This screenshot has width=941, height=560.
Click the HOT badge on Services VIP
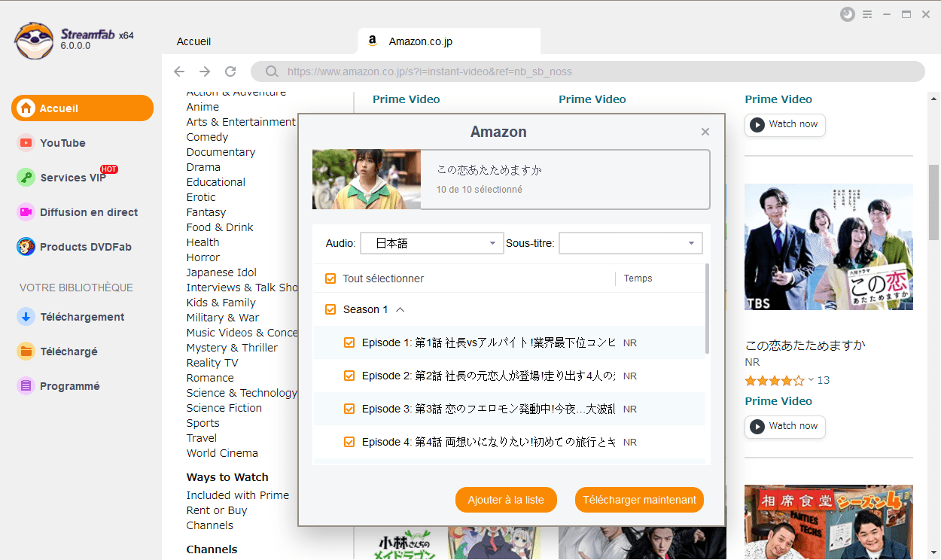(109, 169)
